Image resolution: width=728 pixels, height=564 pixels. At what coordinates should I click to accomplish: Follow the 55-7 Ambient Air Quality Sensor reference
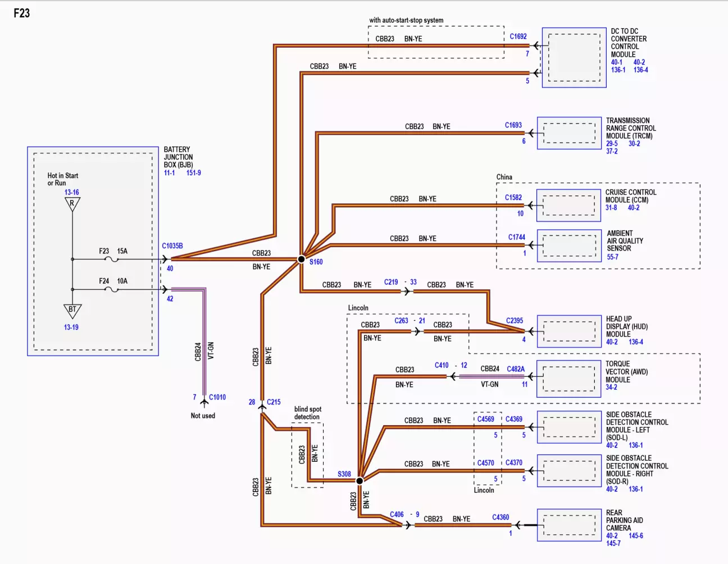(x=612, y=257)
